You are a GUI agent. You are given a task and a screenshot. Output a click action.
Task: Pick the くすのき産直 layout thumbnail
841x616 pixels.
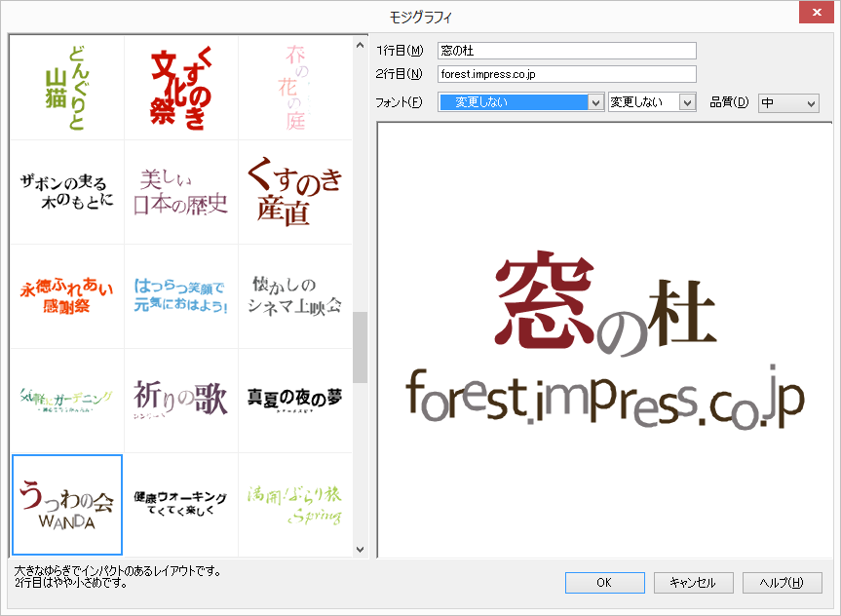click(x=295, y=192)
